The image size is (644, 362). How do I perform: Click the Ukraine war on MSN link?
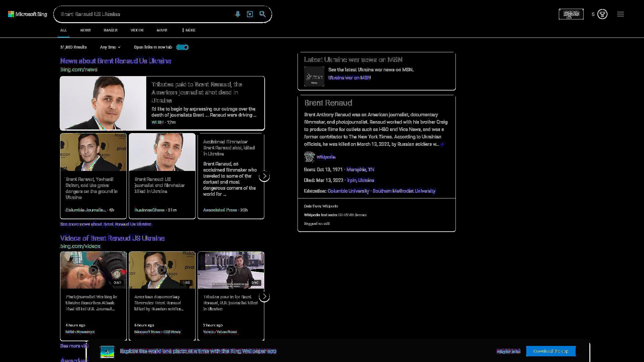[x=350, y=78]
